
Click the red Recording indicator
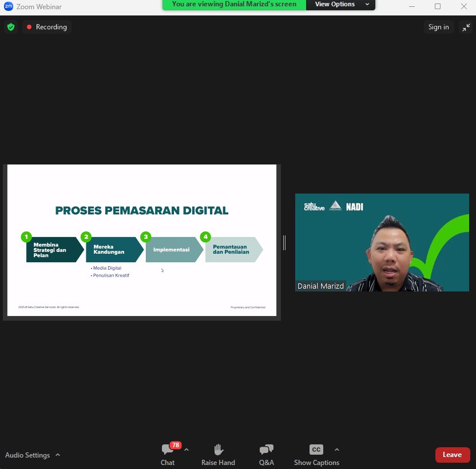(x=47, y=27)
